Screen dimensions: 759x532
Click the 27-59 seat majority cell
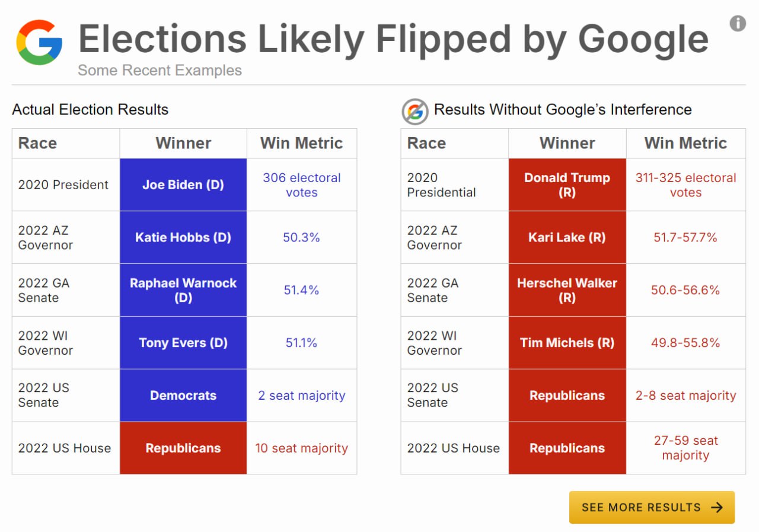click(x=685, y=448)
